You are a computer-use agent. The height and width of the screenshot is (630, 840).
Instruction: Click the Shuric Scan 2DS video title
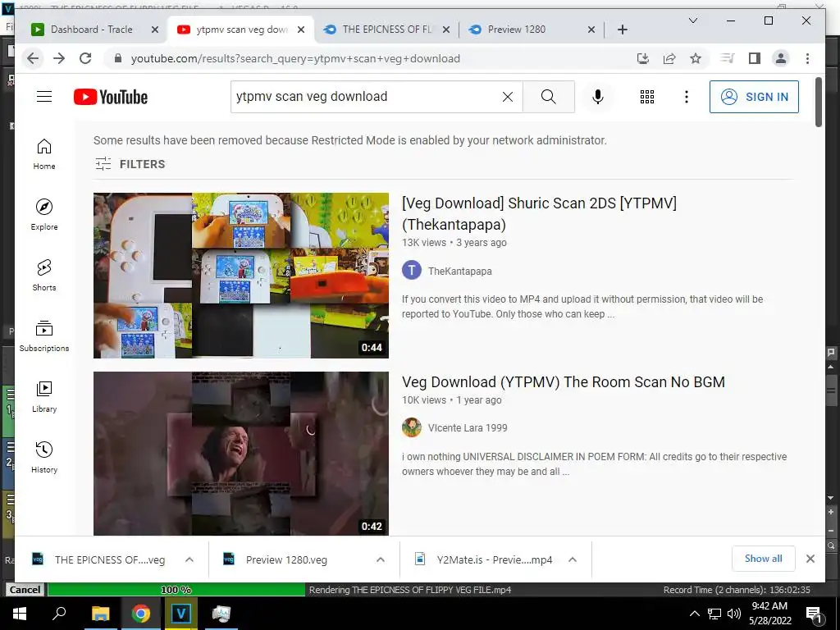coord(539,214)
